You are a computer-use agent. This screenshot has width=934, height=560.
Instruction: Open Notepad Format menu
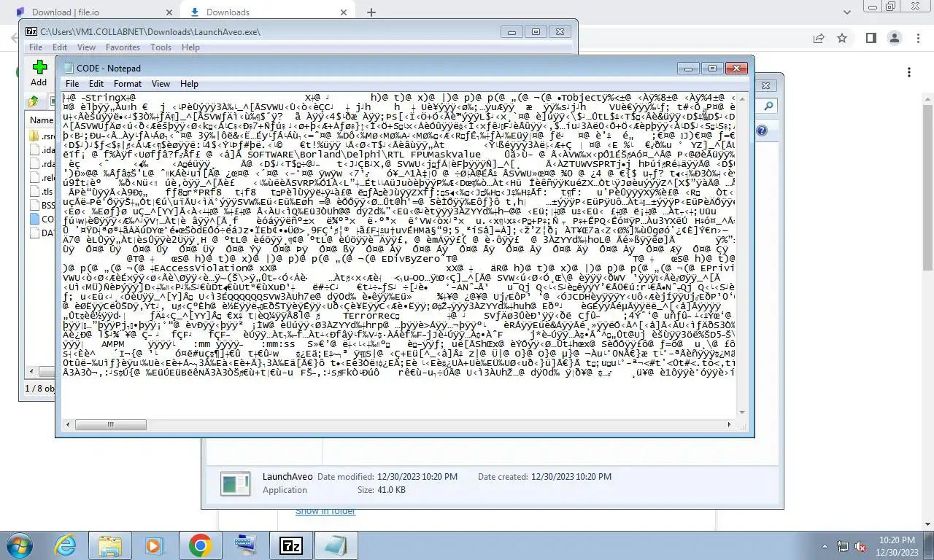tap(128, 84)
